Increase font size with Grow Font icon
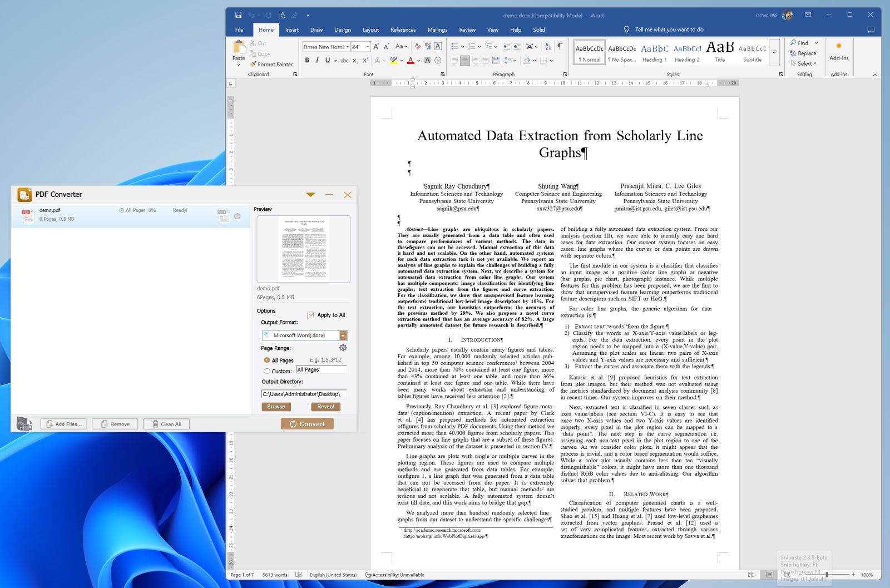Image resolution: width=890 pixels, height=588 pixels. (x=376, y=47)
